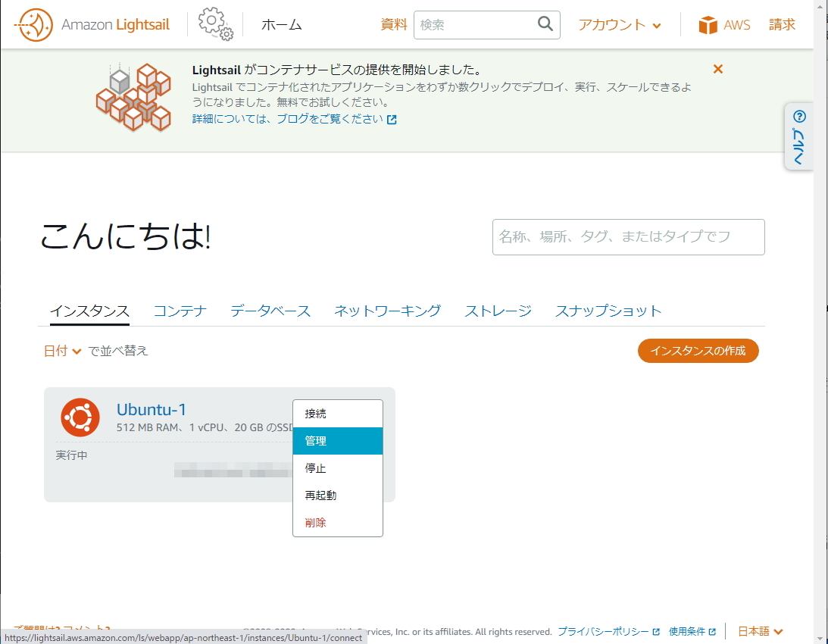The height and width of the screenshot is (644, 828).
Task: Click the 実行中 status text
Action: click(72, 455)
